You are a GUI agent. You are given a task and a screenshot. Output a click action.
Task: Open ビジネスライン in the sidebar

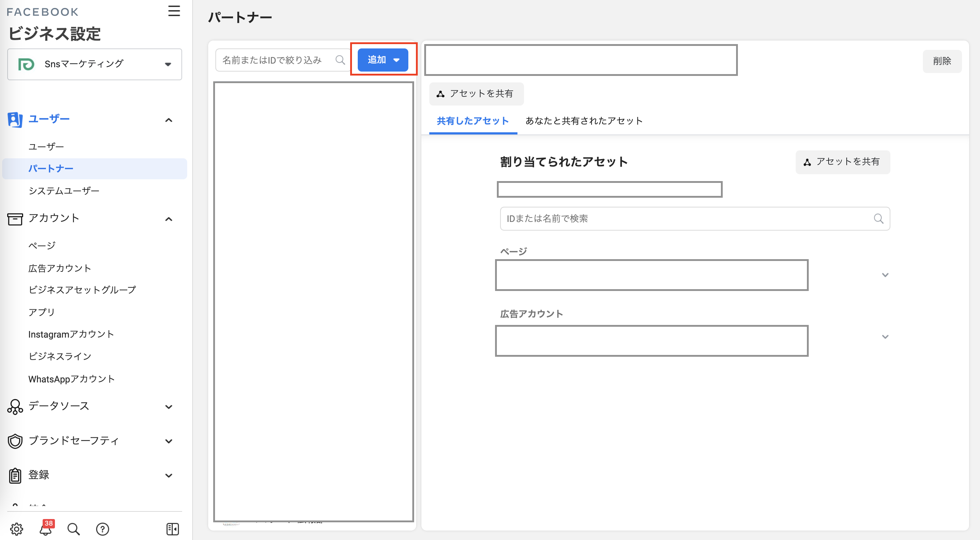tap(60, 356)
